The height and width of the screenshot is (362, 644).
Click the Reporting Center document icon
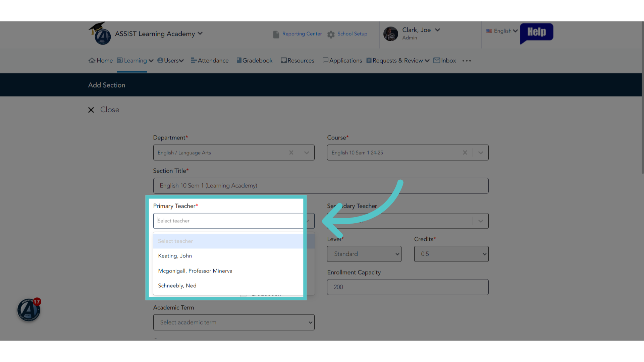tap(276, 34)
